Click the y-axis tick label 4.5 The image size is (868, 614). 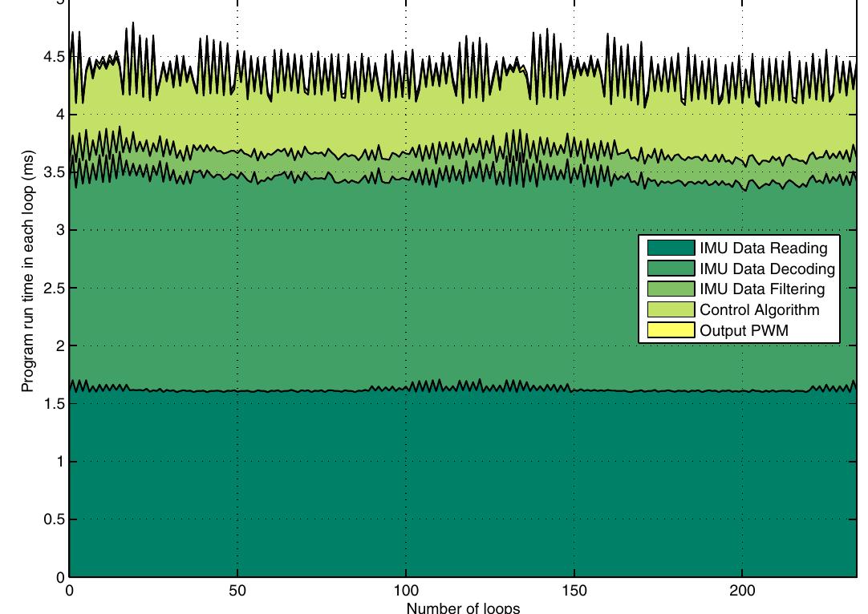[x=53, y=57]
